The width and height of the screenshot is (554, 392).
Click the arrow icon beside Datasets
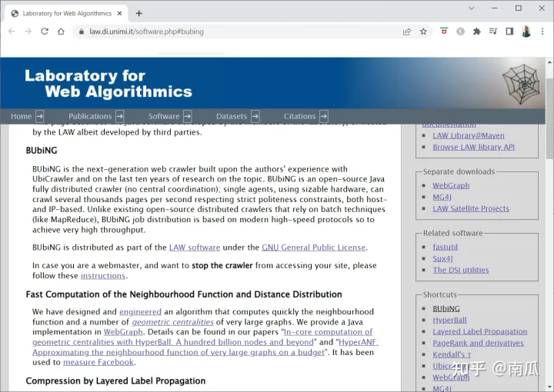coord(255,116)
